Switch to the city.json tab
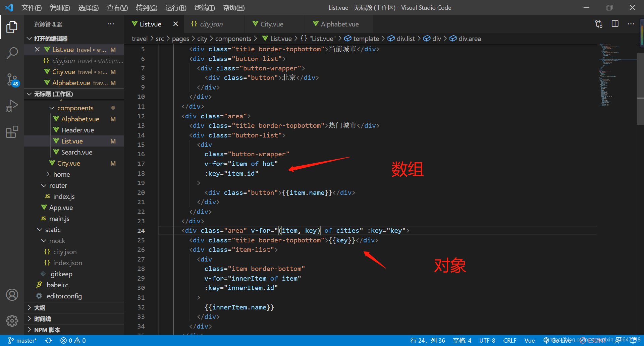The width and height of the screenshot is (644, 346). point(215,24)
